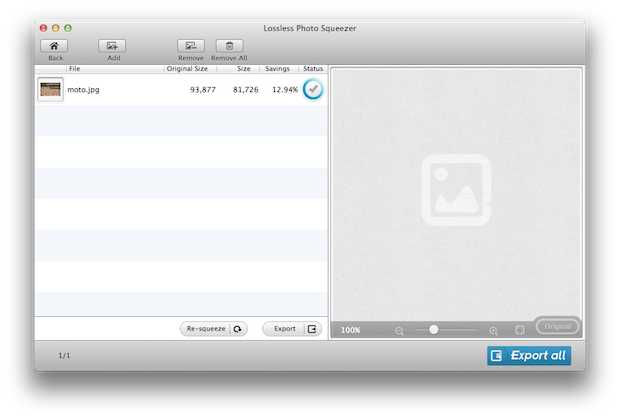The image size is (620, 419).
Task: Click the blue Export all button
Action: point(529,356)
